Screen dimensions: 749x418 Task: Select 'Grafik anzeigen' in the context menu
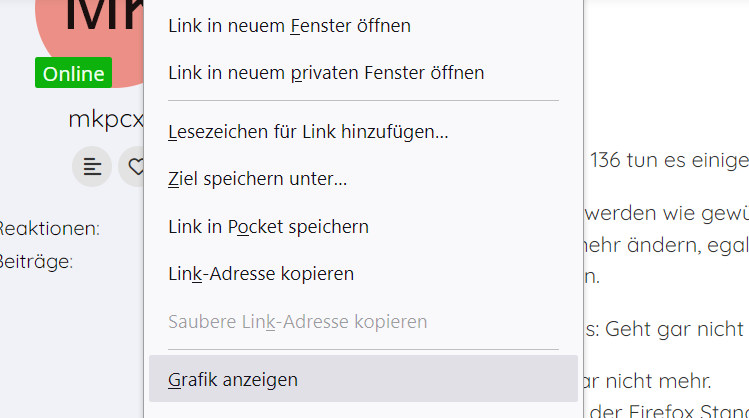click(233, 379)
